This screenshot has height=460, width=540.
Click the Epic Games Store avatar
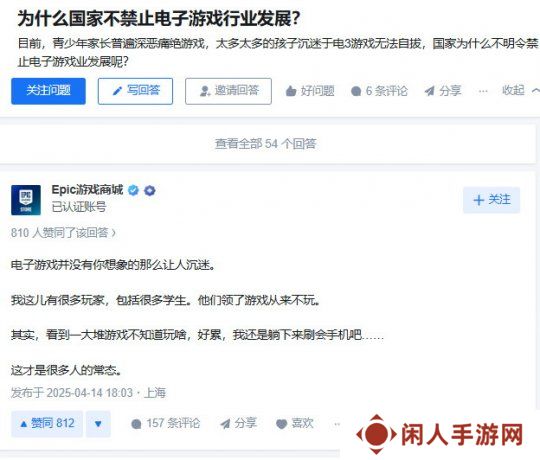26,200
